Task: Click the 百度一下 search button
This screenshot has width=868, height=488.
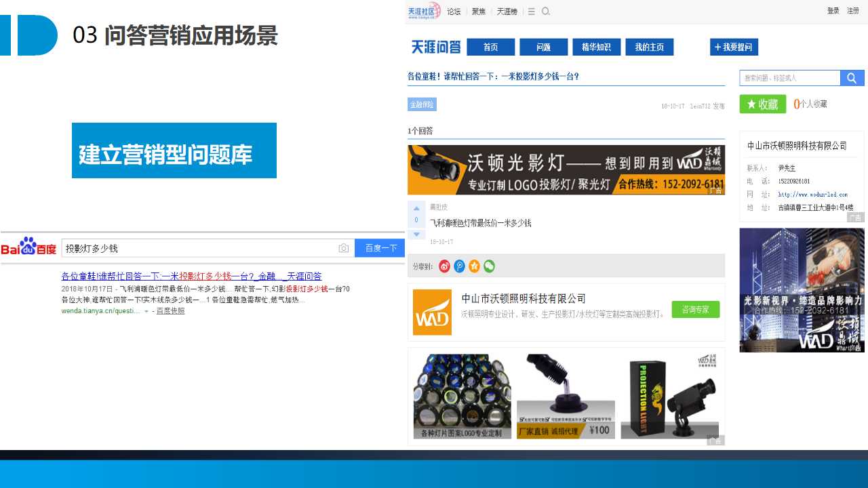Action: [x=380, y=248]
